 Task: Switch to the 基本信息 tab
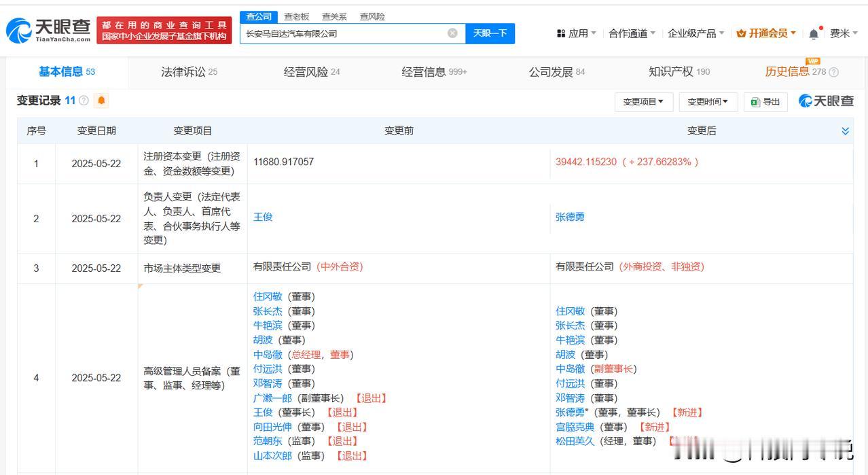coord(67,71)
